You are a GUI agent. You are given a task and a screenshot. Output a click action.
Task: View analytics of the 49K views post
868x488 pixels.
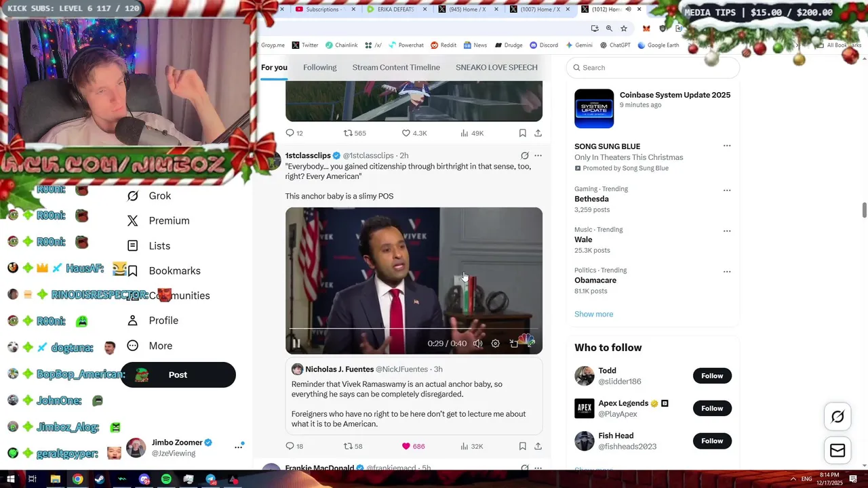click(x=472, y=134)
